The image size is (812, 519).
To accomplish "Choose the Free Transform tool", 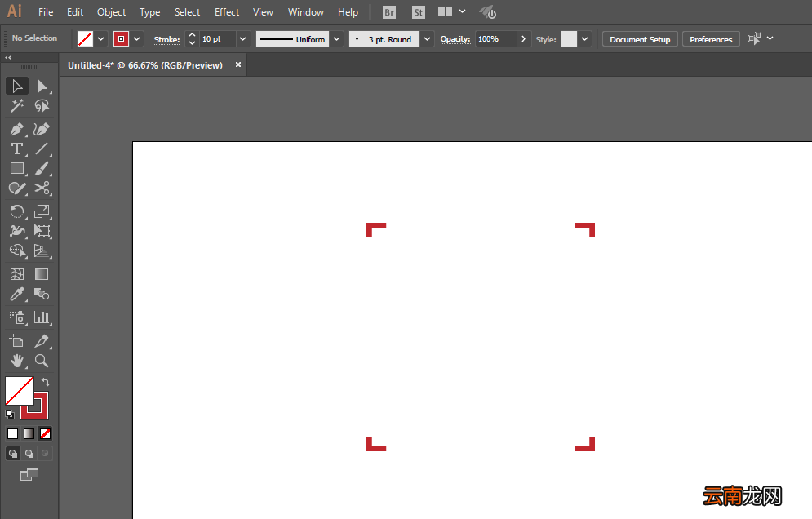I will [42, 231].
